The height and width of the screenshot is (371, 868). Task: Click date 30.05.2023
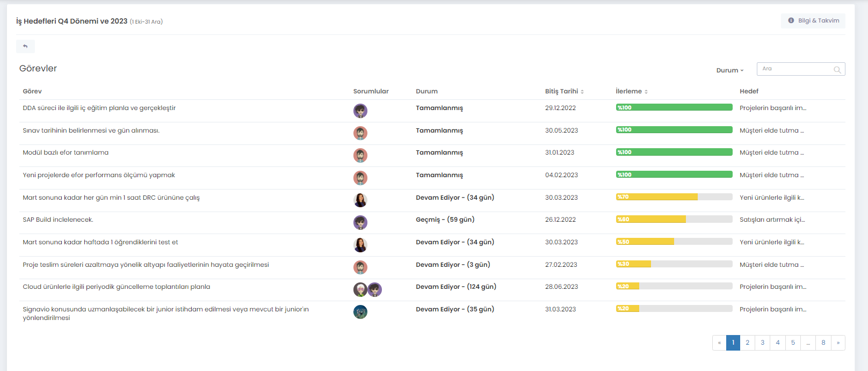(x=562, y=130)
